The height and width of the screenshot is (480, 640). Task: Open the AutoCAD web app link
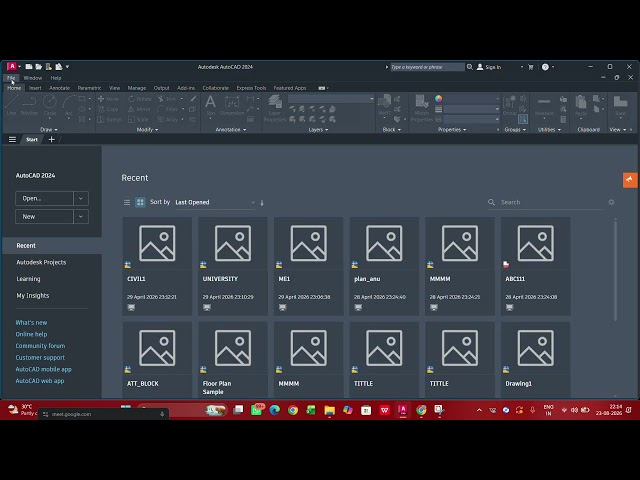coord(40,381)
